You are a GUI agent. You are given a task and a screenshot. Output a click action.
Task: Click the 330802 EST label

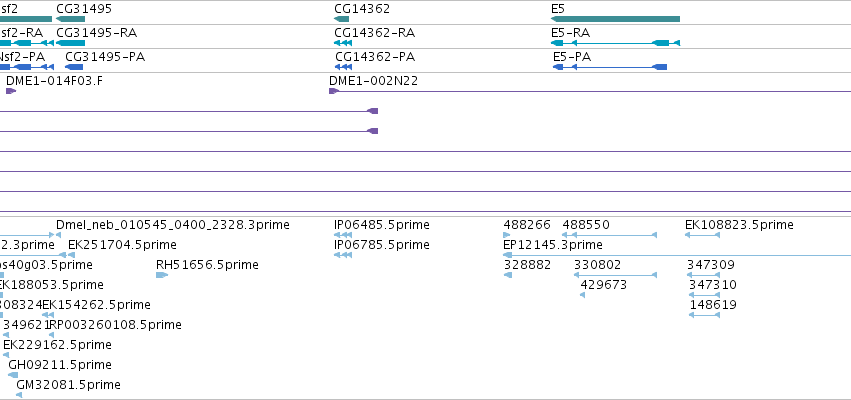pyautogui.click(x=598, y=265)
